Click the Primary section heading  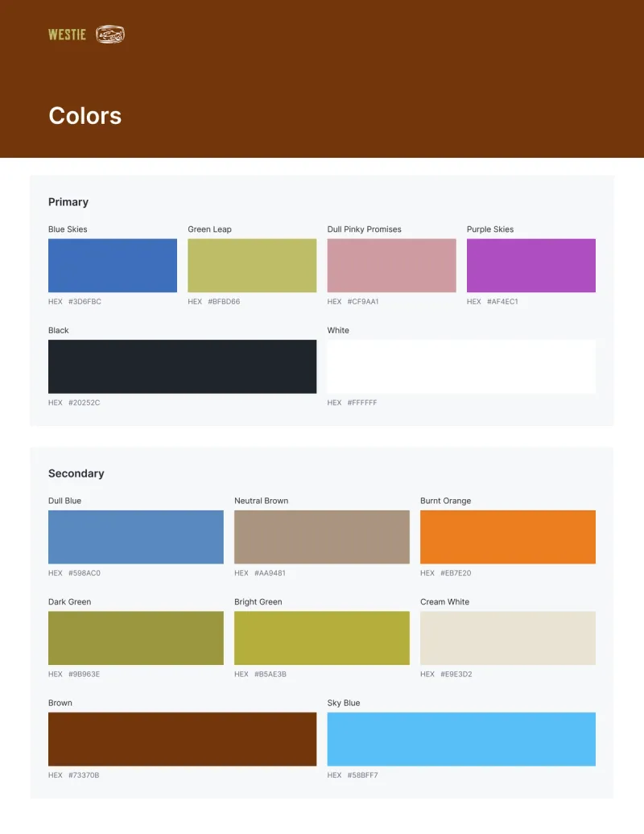(x=68, y=202)
